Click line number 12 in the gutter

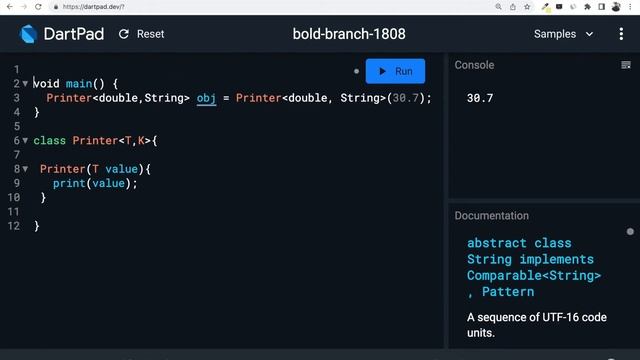pos(13,226)
